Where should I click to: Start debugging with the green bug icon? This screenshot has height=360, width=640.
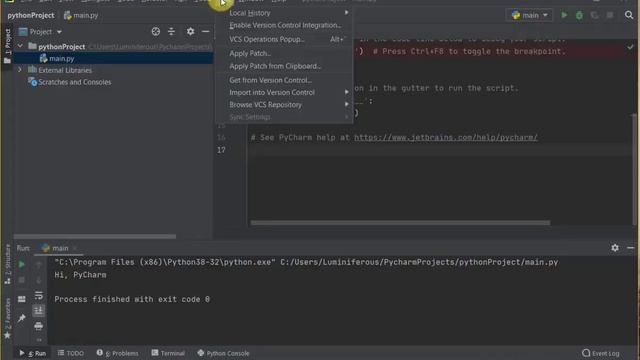point(579,16)
